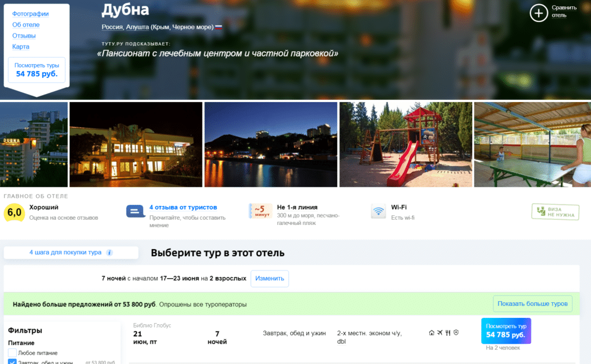591x364 pixels.
Task: Open the DUBNA building night thumbnail
Action: 34,144
